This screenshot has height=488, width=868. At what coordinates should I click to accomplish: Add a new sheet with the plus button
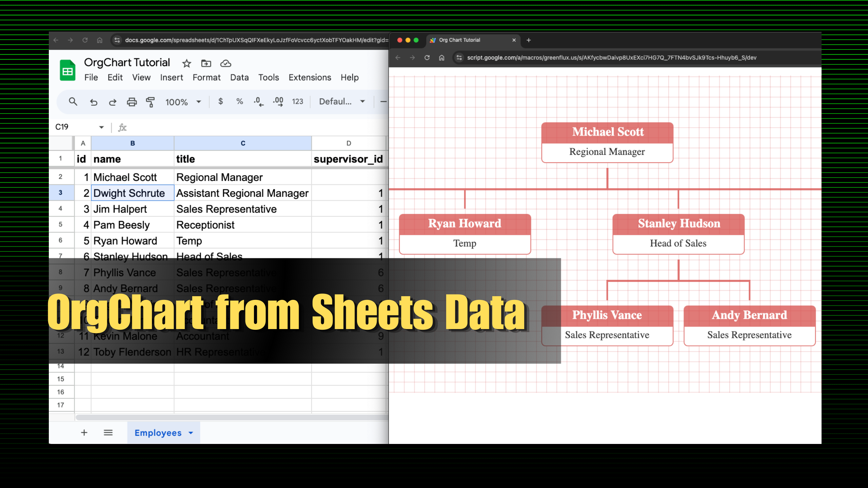pyautogui.click(x=84, y=432)
